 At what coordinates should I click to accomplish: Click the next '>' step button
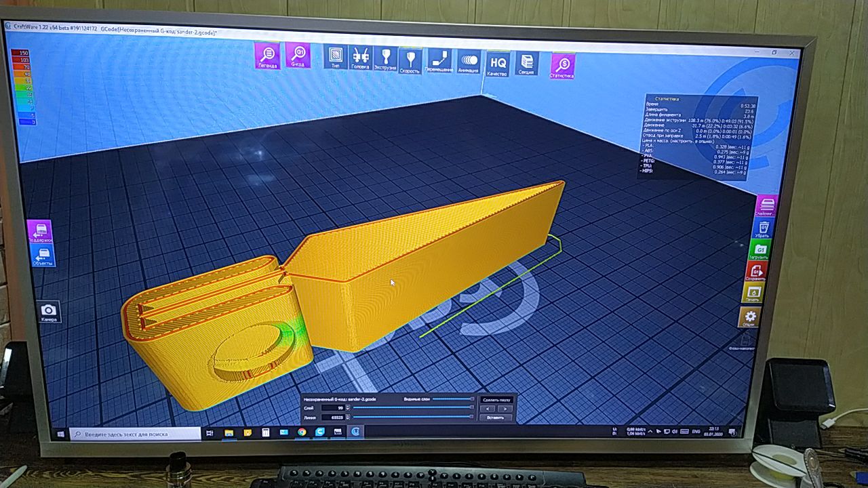(504, 409)
